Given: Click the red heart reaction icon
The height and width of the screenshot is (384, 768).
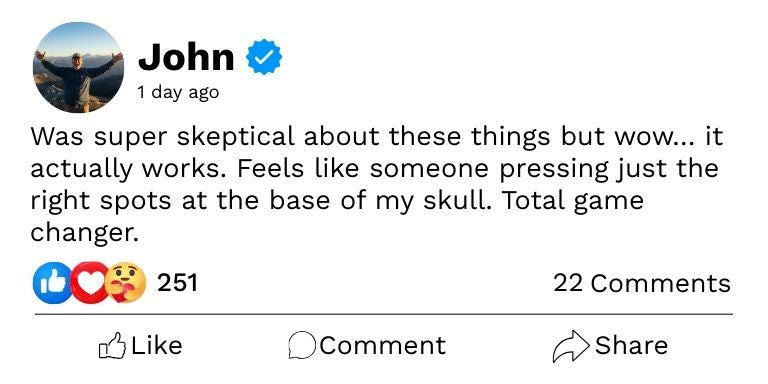Looking at the screenshot, I should pyautogui.click(x=90, y=283).
